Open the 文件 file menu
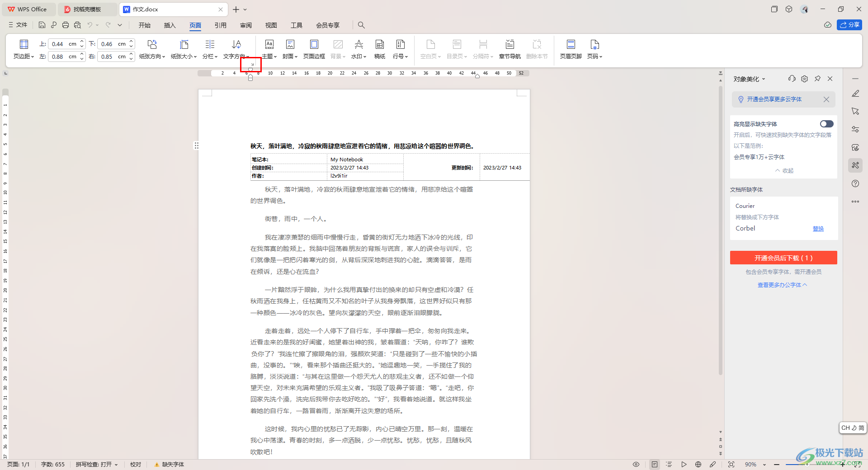 [x=18, y=25]
